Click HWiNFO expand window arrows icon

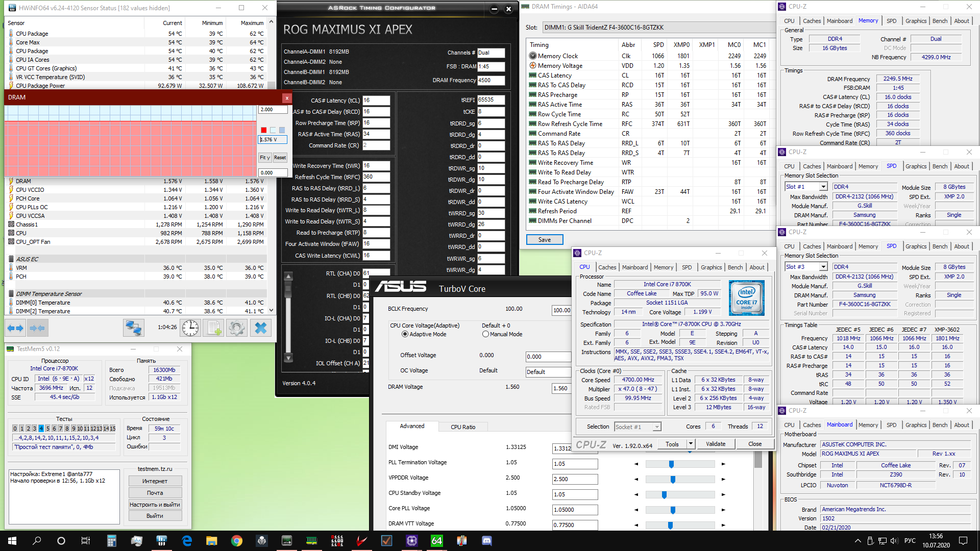[x=15, y=328]
